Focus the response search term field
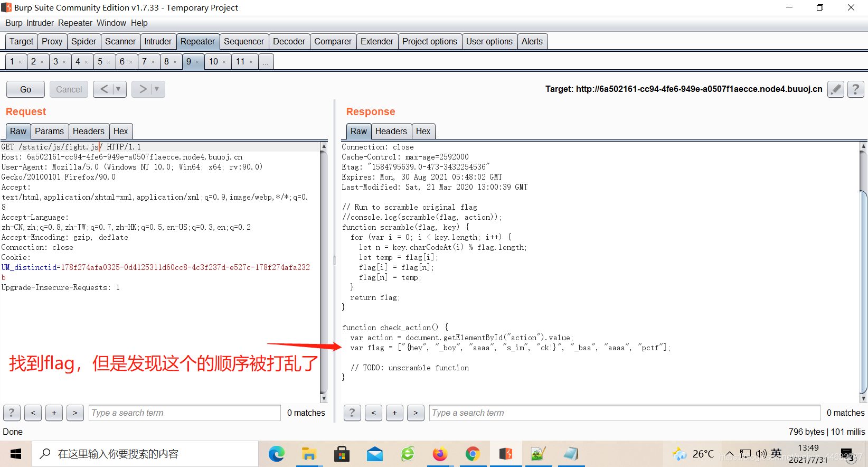Image resolution: width=868 pixels, height=467 pixels. [625, 413]
